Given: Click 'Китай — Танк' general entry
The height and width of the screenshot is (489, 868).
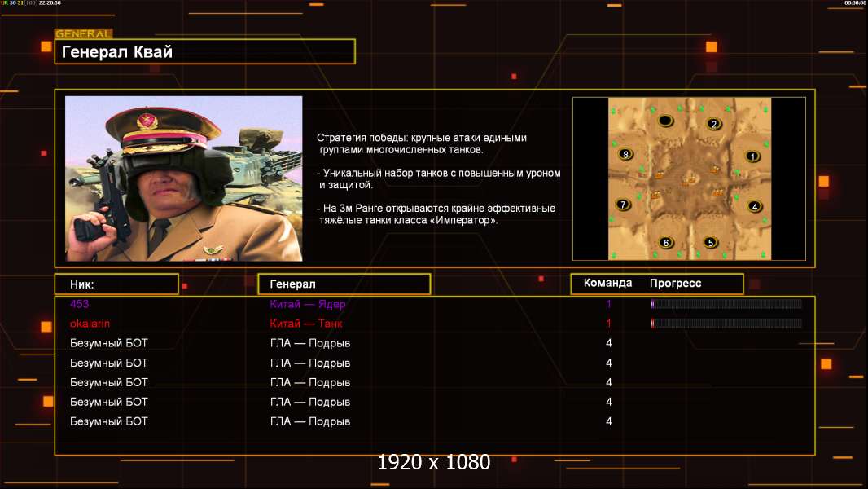Looking at the screenshot, I should (306, 324).
